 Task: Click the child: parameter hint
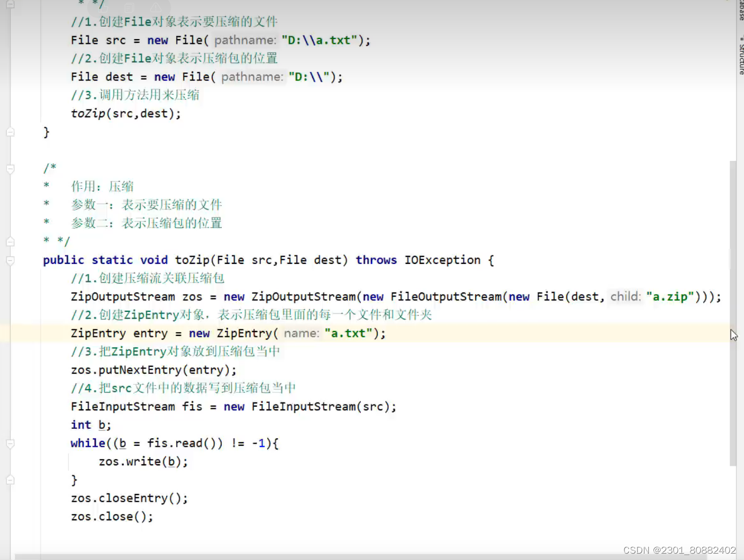point(625,297)
